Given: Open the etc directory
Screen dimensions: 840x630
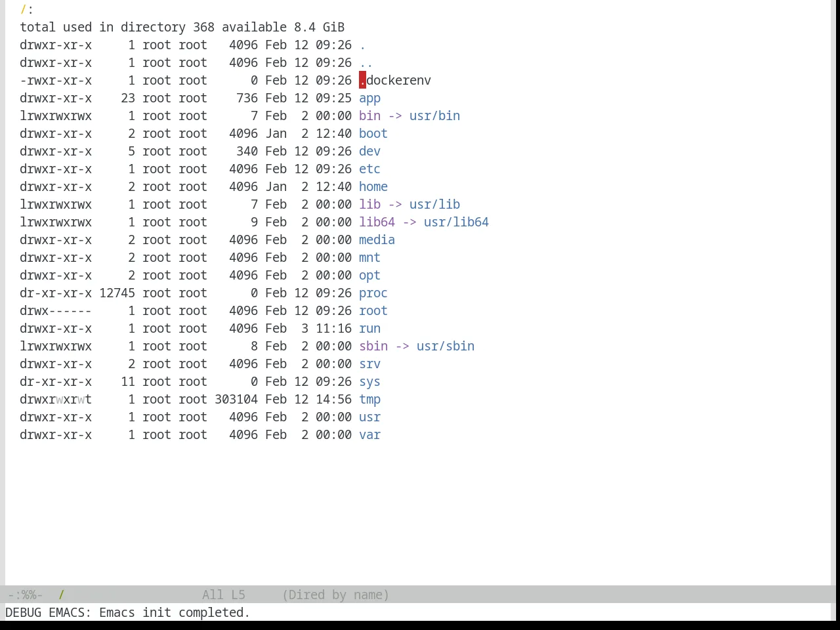Looking at the screenshot, I should point(369,169).
